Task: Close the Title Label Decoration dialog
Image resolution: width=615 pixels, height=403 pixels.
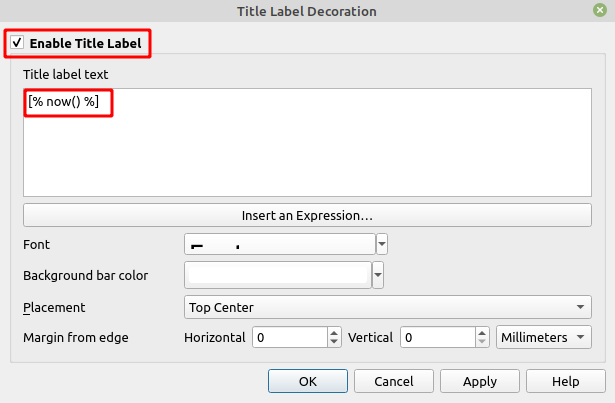Action: [x=599, y=11]
